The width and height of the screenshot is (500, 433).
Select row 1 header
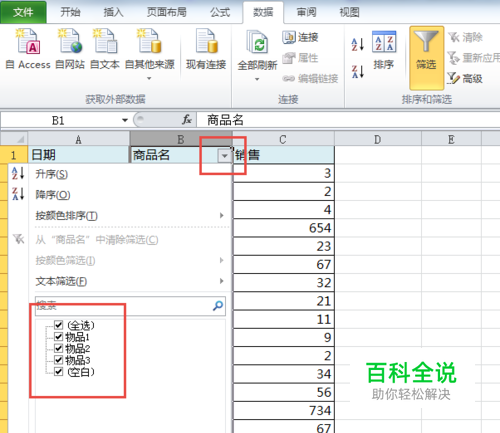click(x=13, y=155)
